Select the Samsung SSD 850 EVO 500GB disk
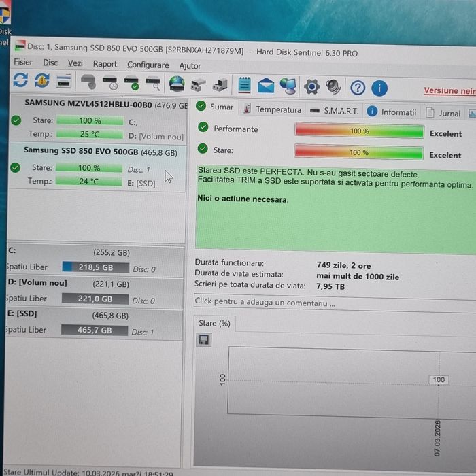476x476 pixels. (97, 167)
